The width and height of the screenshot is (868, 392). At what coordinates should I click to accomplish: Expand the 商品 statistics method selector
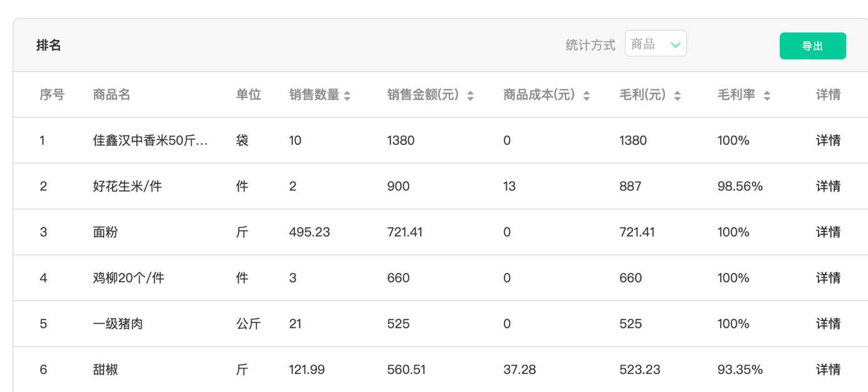click(x=655, y=44)
